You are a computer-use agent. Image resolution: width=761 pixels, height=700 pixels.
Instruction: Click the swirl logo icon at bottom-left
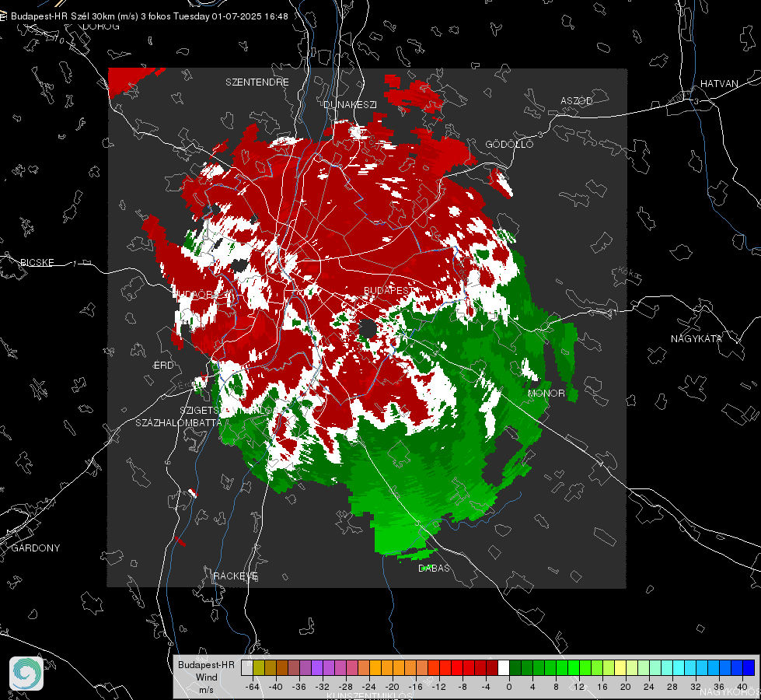pyautogui.click(x=26, y=674)
